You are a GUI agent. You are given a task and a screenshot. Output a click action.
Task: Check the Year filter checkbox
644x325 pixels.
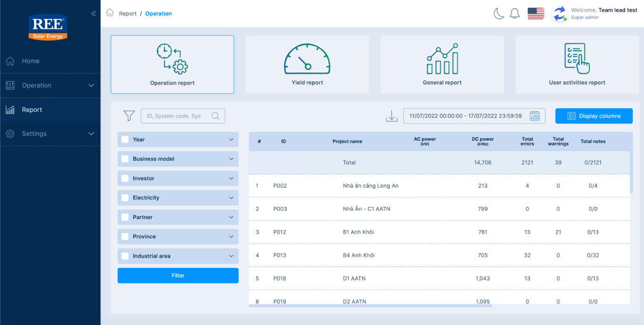point(125,139)
